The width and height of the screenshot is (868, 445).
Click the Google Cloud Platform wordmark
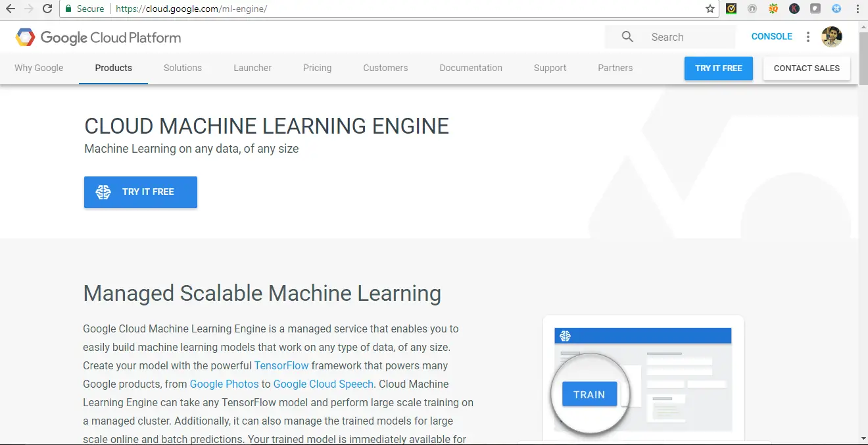click(110, 38)
